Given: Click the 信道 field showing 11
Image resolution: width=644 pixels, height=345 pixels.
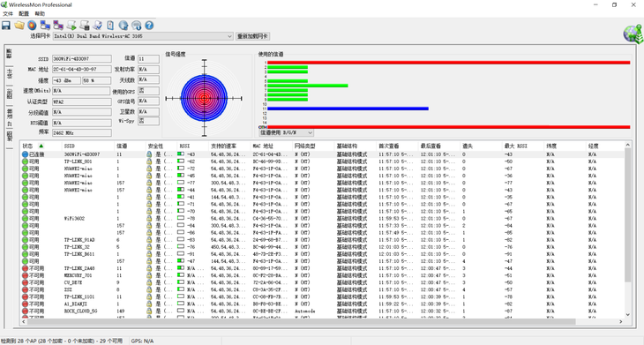Looking at the screenshot, I should [148, 59].
